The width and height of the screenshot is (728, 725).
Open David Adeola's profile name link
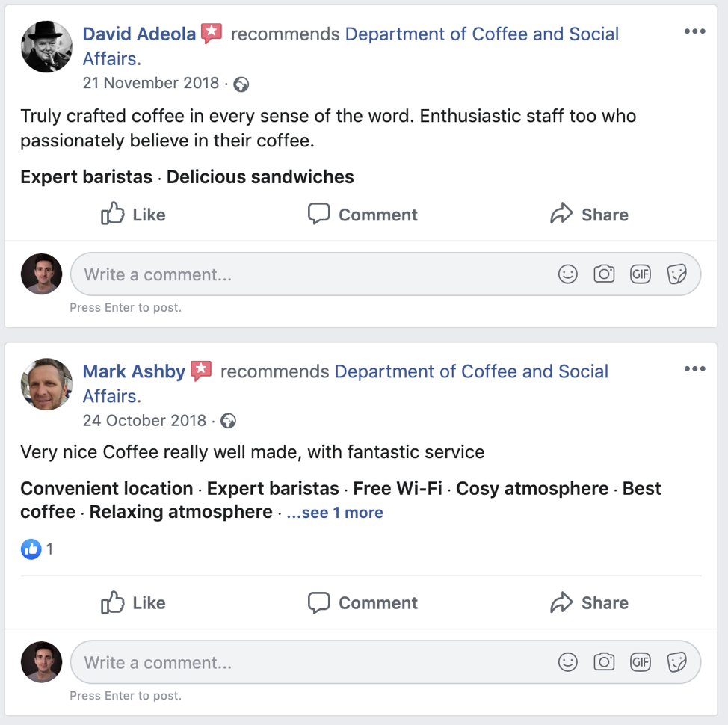(x=139, y=34)
